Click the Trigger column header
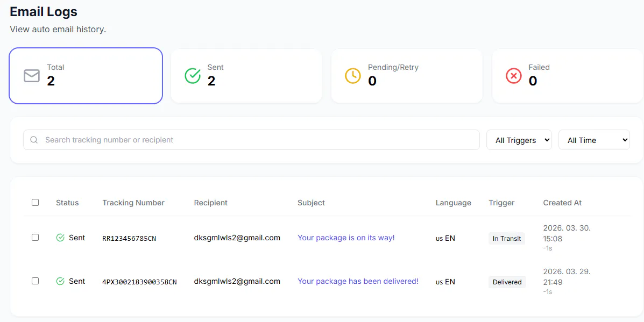The height and width of the screenshot is (322, 644). [501, 203]
